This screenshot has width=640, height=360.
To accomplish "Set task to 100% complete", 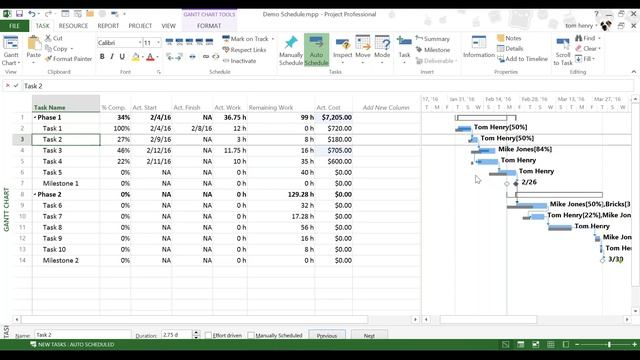I will point(209,42).
